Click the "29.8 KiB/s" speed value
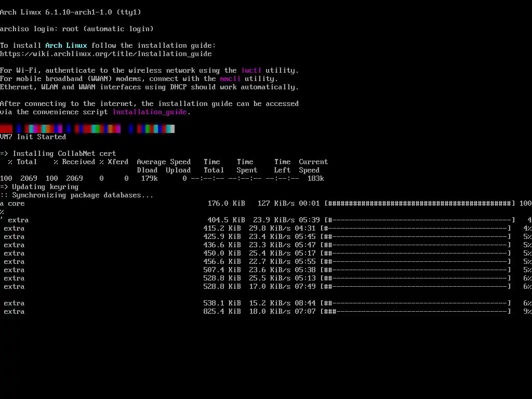 (270, 229)
